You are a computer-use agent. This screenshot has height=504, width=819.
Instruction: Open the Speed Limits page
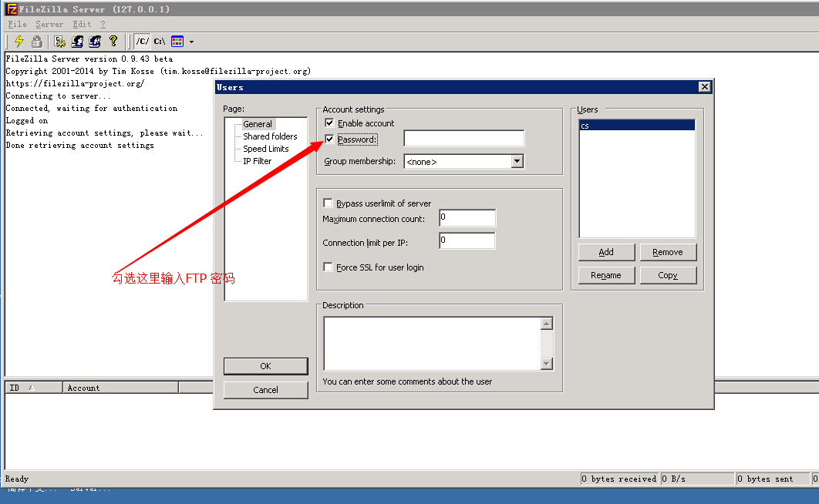tap(266, 149)
